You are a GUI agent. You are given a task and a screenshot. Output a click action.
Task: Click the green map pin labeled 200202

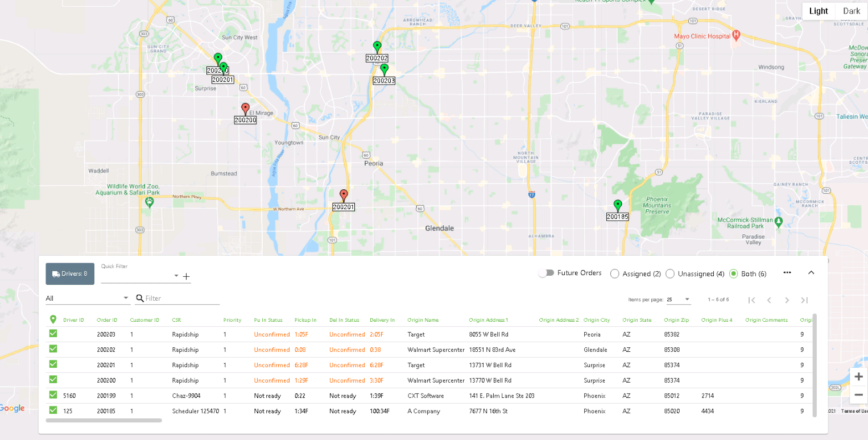(x=377, y=47)
